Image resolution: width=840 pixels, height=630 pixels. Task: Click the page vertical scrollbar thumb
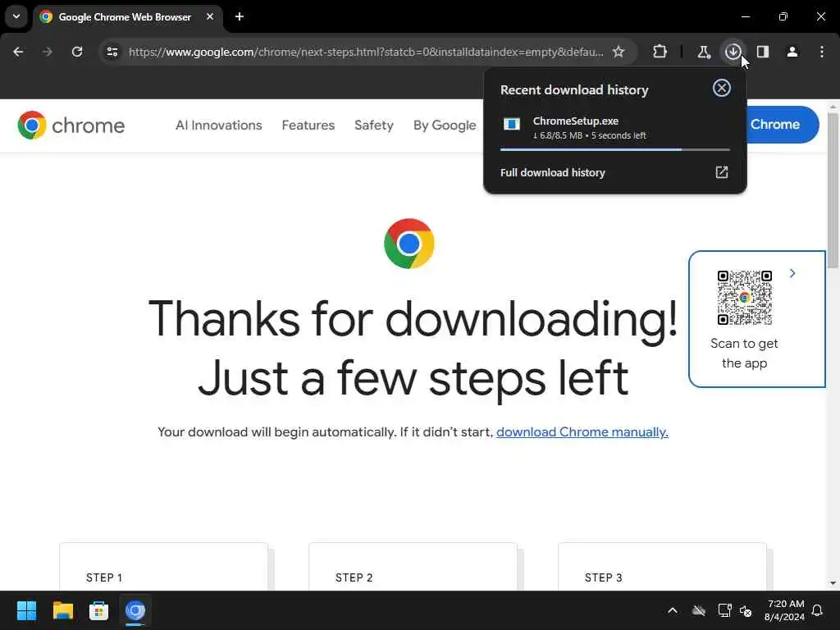833,190
